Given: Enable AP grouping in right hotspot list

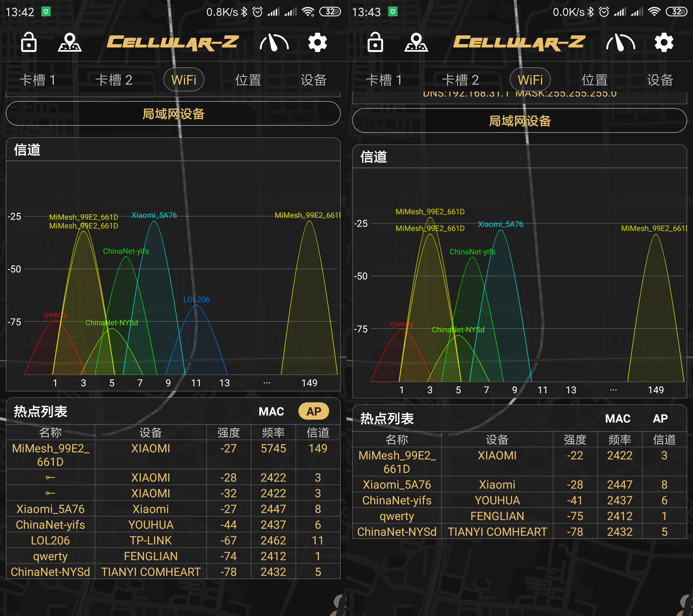Looking at the screenshot, I should pos(660,418).
